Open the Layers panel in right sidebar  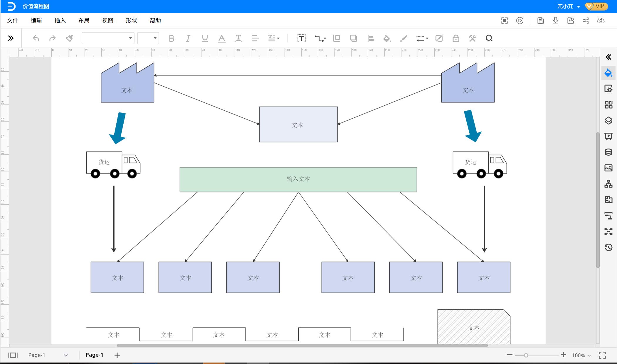(608, 121)
